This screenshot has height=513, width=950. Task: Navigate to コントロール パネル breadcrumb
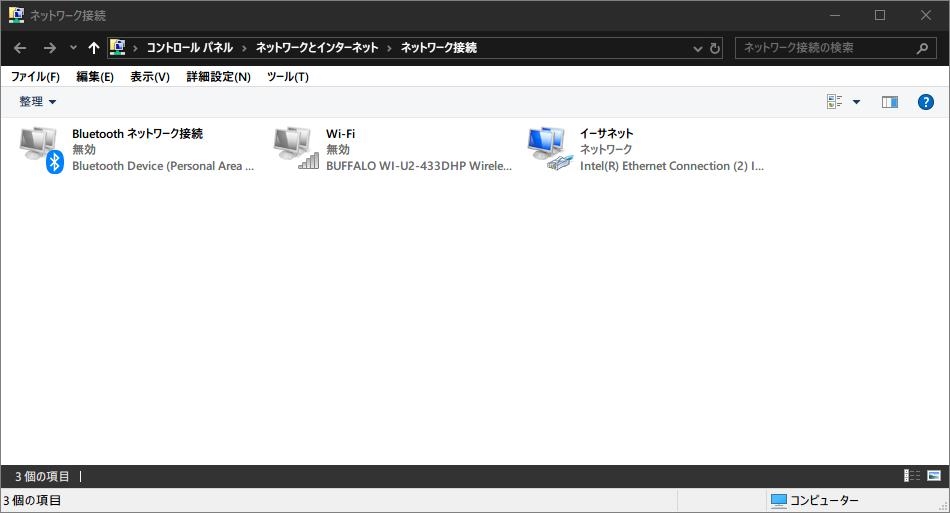click(190, 47)
